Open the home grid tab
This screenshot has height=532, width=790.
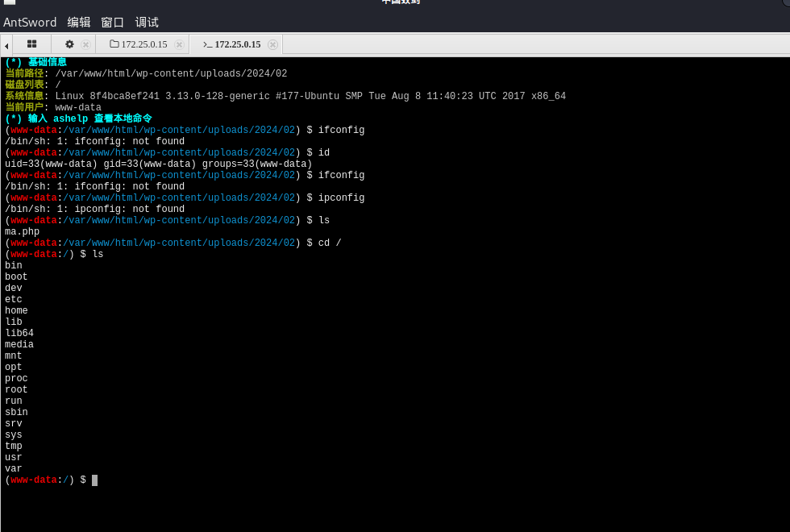pos(31,44)
